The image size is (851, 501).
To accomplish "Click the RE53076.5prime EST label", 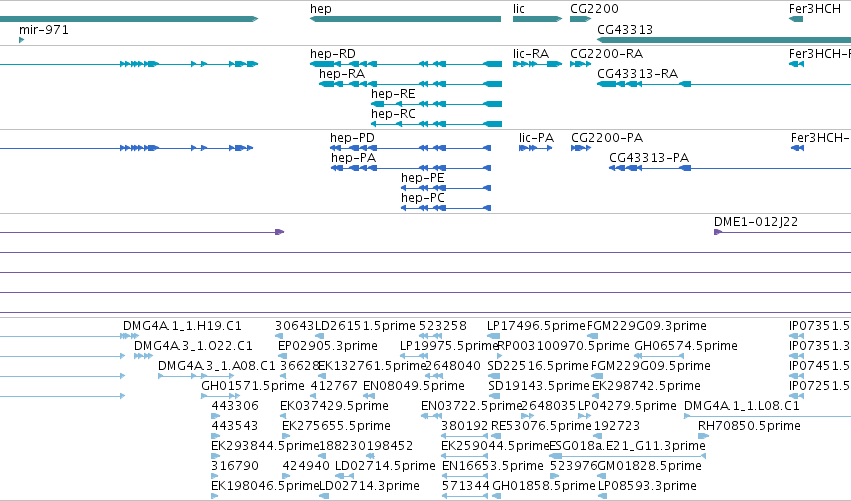I will [x=541, y=427].
